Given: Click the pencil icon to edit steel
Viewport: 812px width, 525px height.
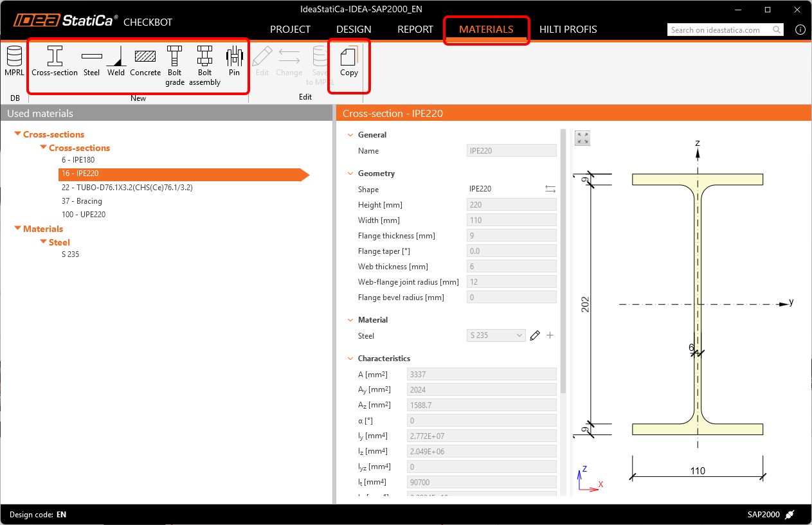Looking at the screenshot, I should [535, 335].
